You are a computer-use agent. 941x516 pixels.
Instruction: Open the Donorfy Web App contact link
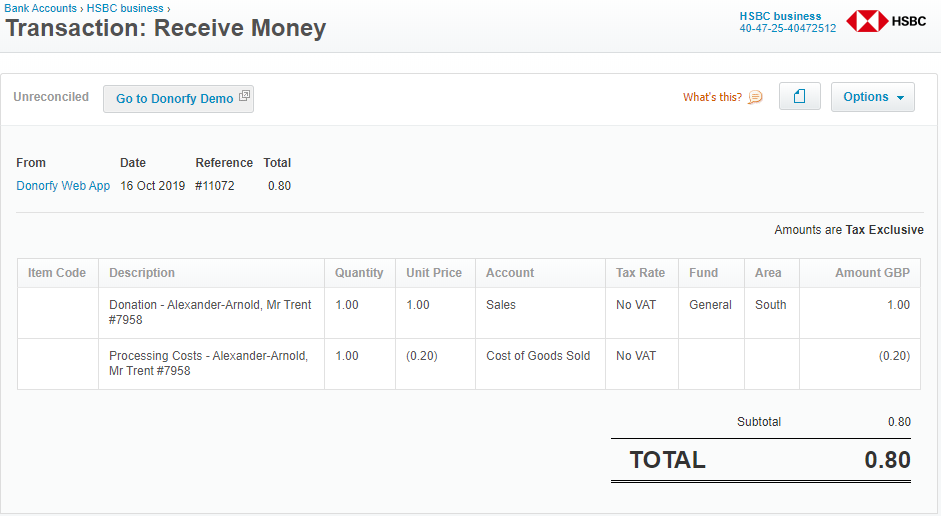coord(63,186)
